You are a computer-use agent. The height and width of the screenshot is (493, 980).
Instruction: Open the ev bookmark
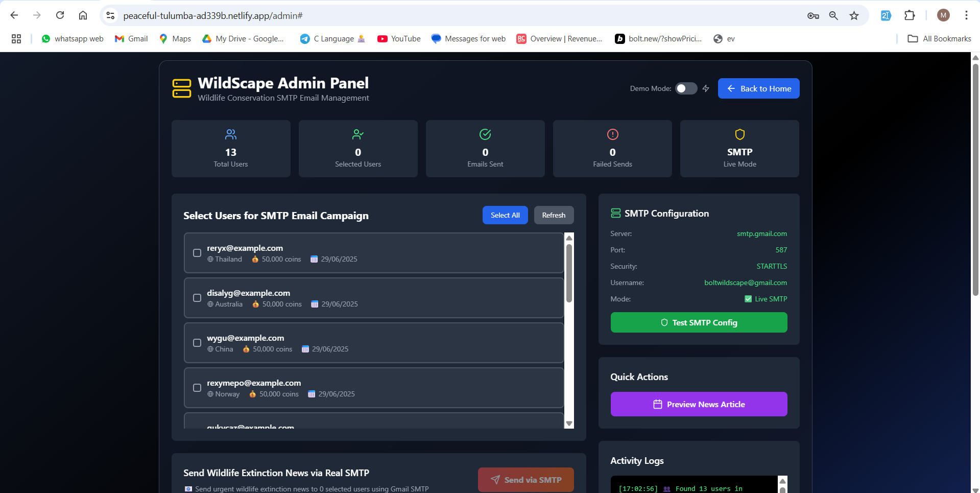[724, 39]
